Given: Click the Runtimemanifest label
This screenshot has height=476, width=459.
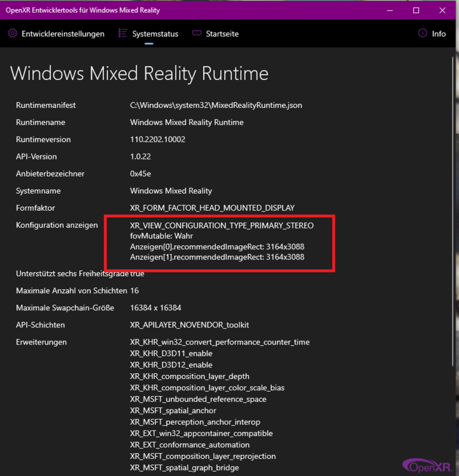Looking at the screenshot, I should click(x=46, y=105).
